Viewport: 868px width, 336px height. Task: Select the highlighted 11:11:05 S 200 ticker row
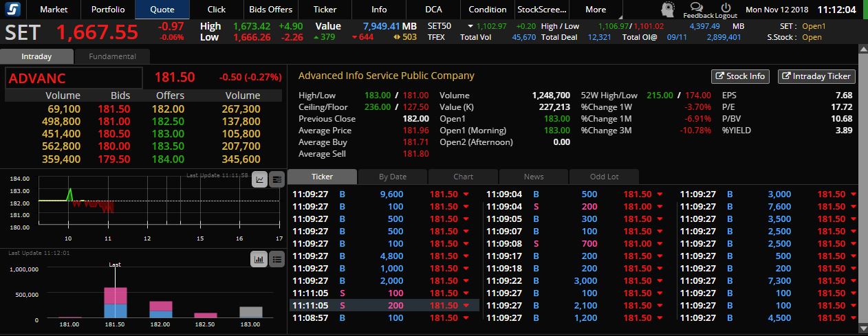tap(382, 305)
